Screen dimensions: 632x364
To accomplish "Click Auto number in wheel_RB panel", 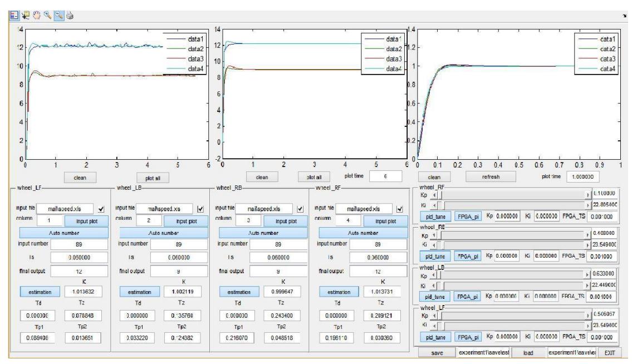I will [263, 233].
